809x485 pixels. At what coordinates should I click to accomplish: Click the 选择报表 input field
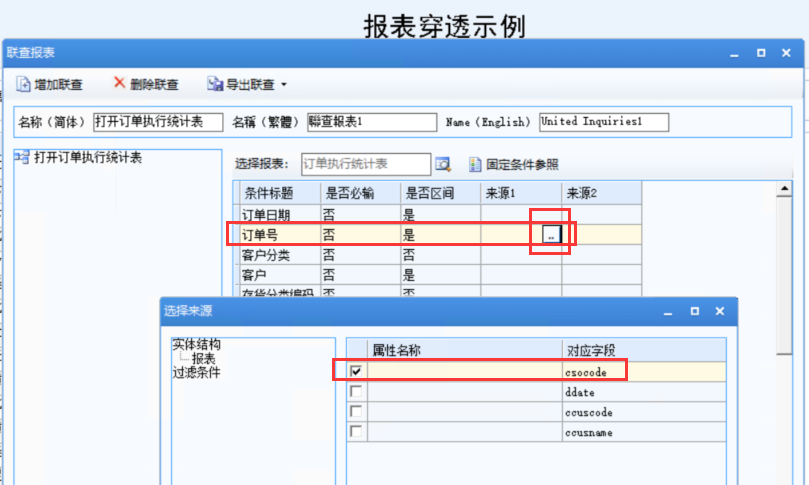[366, 164]
